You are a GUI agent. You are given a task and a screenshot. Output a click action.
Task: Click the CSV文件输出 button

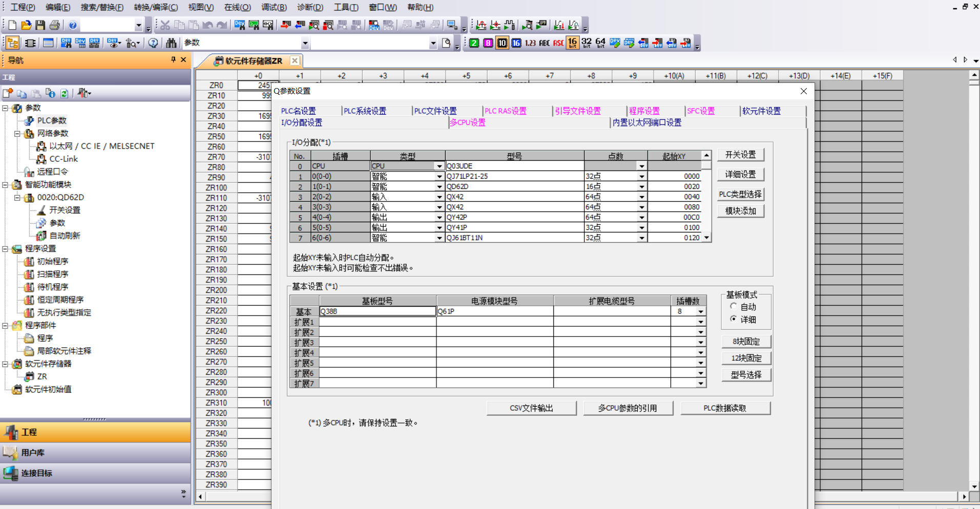[531, 408]
